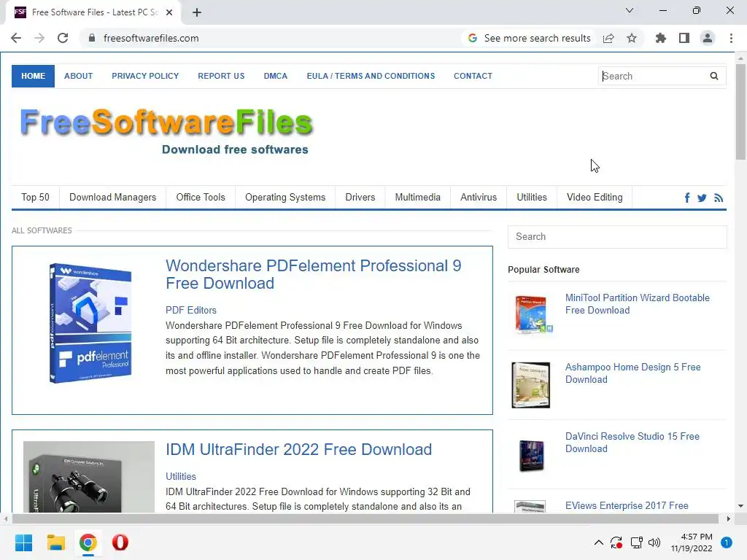Click the MiniTool Partition Wizard thumbnail

533,314
